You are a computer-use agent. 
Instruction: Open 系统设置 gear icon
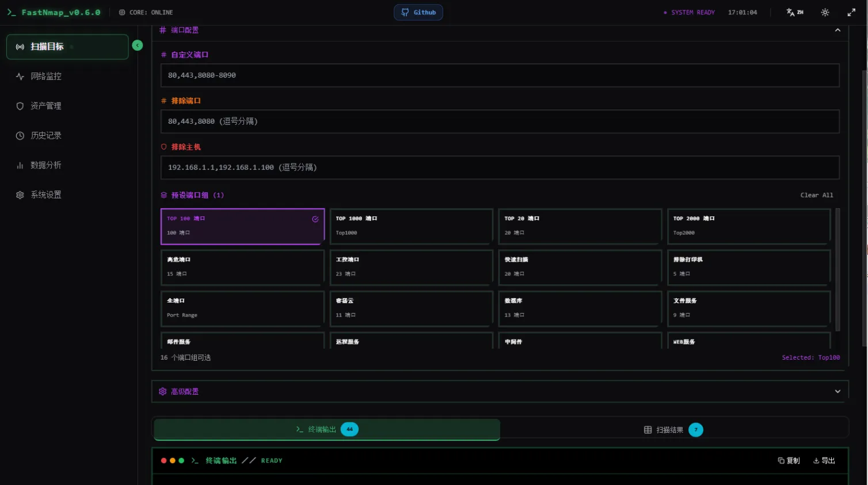(x=20, y=195)
